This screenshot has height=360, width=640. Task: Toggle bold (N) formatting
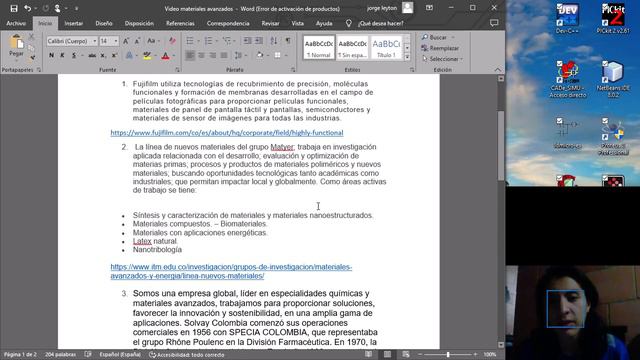(51, 56)
